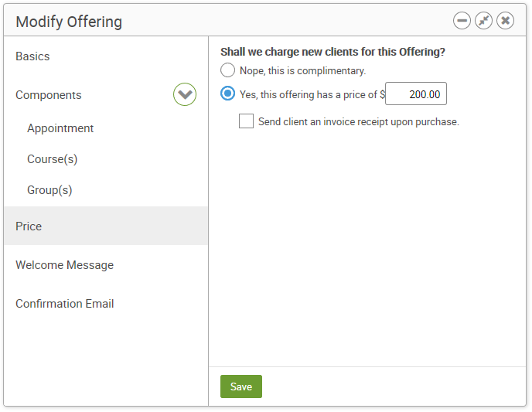
Task: Open the Welcome Message section
Action: pyautogui.click(x=64, y=265)
